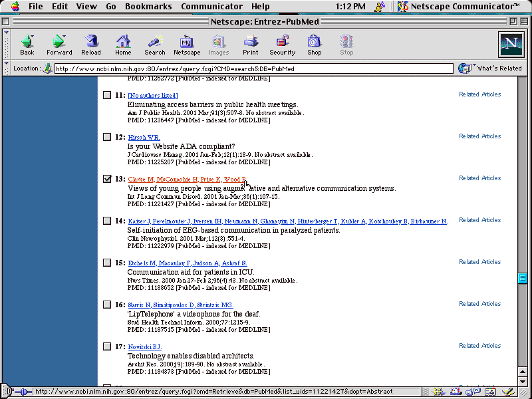Click the connection status plug icon
This screenshot has width=532, height=399.
(x=23, y=392)
